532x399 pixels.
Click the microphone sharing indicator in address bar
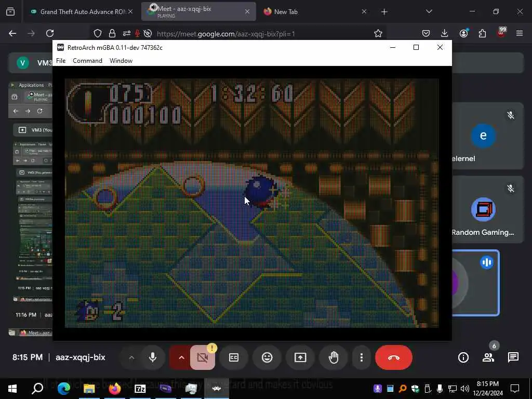137,33
